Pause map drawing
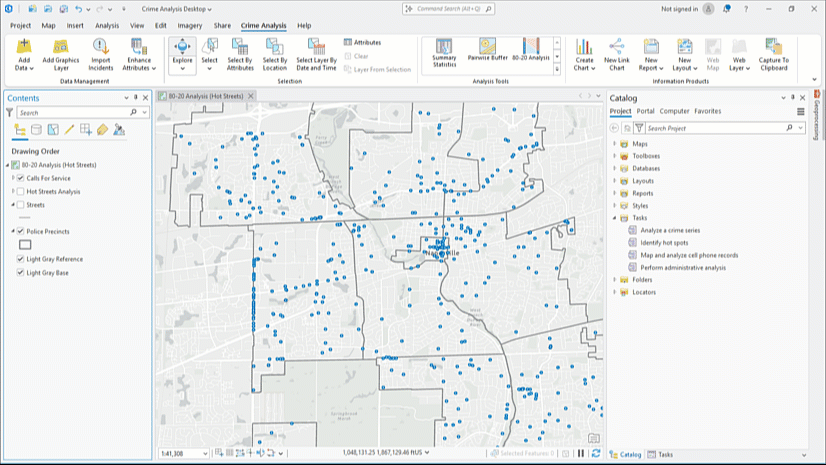The image size is (826, 465). [581, 453]
